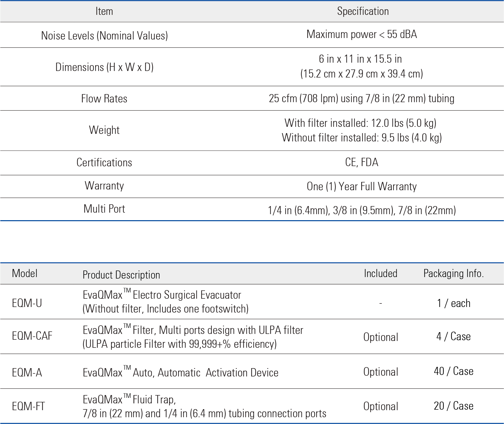This screenshot has height=424, width=504.
Task: Click the '25 cfm (708 lpm)' specification
Action: [x=303, y=98]
